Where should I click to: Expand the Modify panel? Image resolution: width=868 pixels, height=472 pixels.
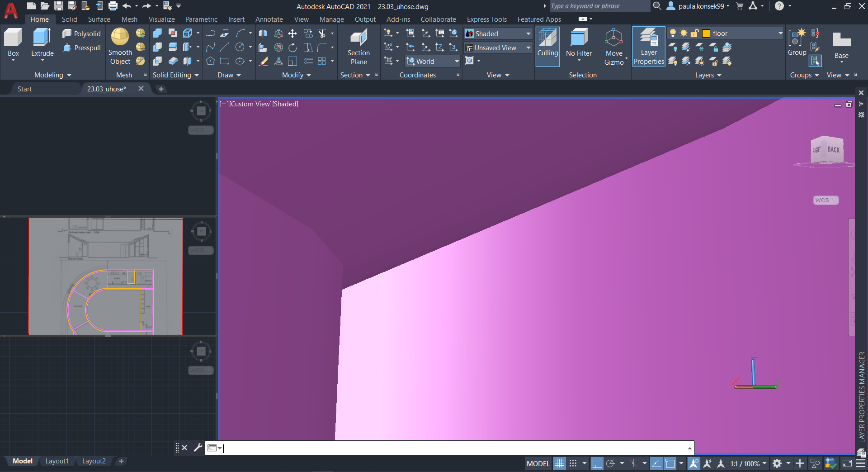pos(296,75)
